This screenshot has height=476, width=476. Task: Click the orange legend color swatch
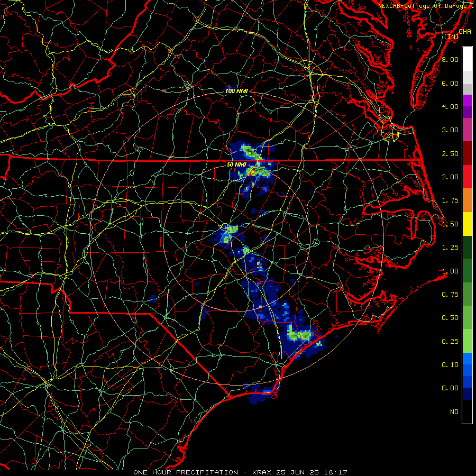(467, 200)
